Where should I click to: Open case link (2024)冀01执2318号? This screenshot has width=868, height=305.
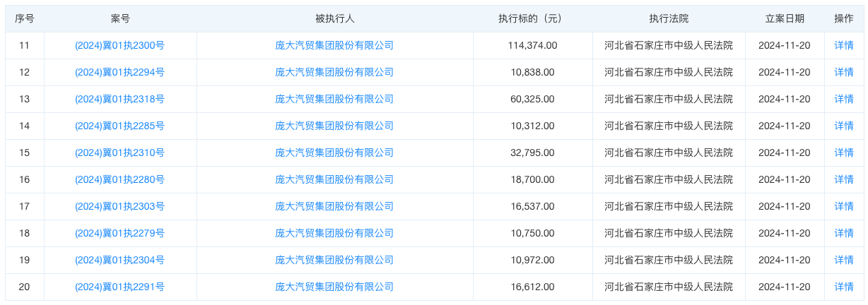point(119,99)
